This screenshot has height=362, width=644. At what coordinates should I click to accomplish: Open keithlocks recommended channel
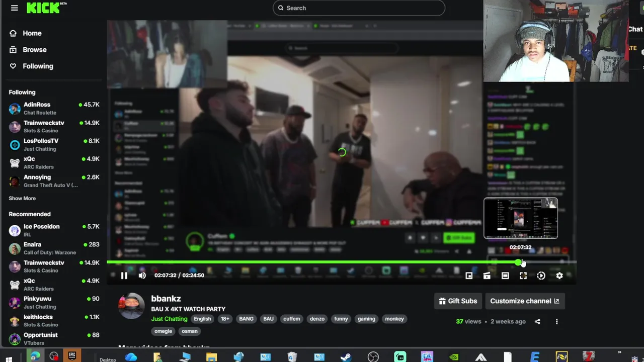coord(54,321)
